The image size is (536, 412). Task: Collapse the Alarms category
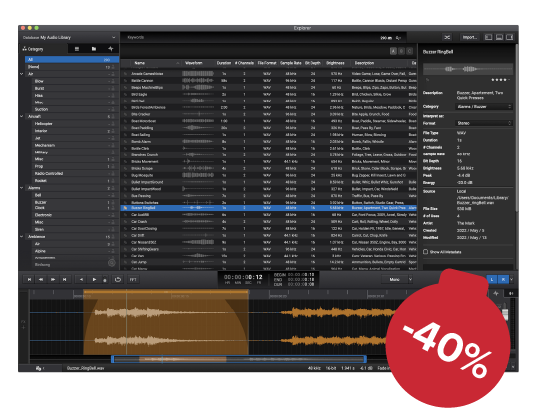tap(22, 188)
